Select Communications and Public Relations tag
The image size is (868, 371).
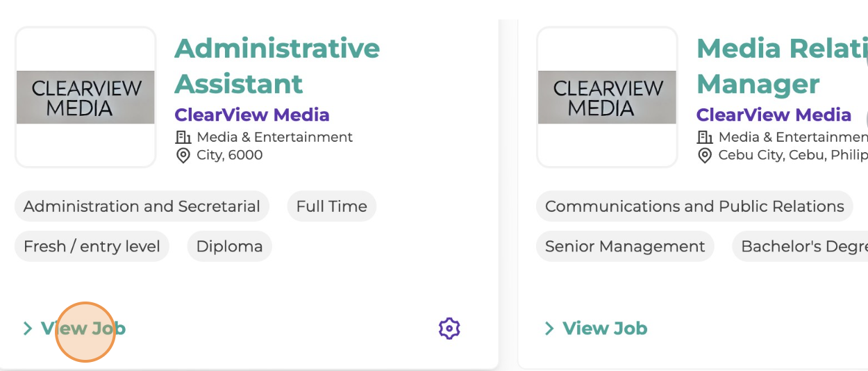(x=694, y=206)
